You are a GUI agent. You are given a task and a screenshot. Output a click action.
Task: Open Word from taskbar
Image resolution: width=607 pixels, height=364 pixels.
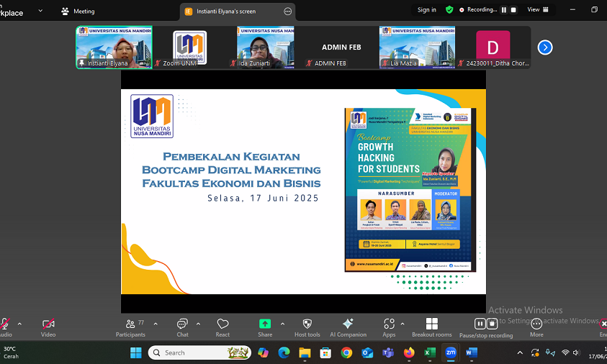pos(471,352)
